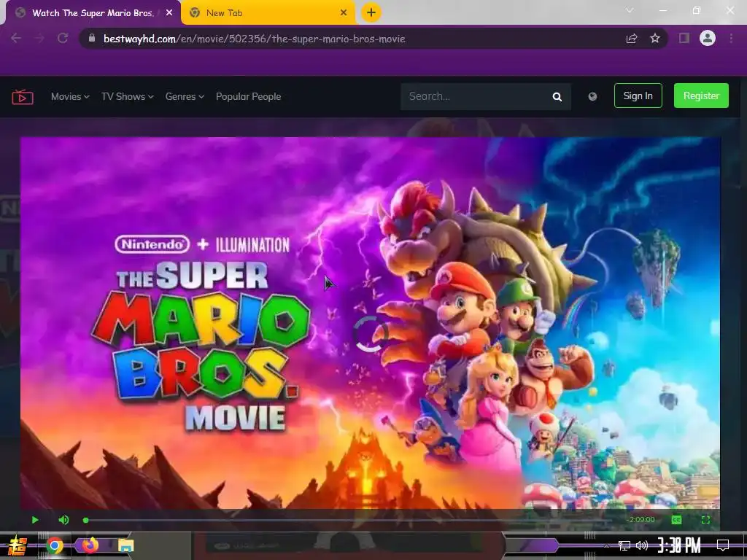Screen dimensions: 747x560
Task: Open the Start menu button
Action: (16, 545)
